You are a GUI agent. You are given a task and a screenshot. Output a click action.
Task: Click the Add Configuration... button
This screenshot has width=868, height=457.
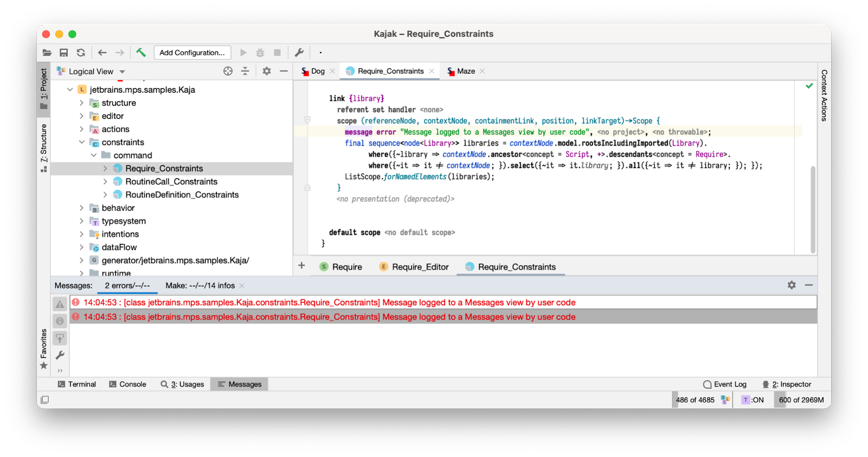click(x=193, y=53)
